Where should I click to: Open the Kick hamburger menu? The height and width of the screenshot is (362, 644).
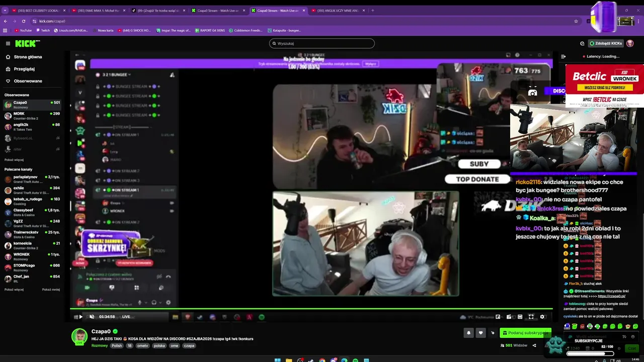click(8, 43)
